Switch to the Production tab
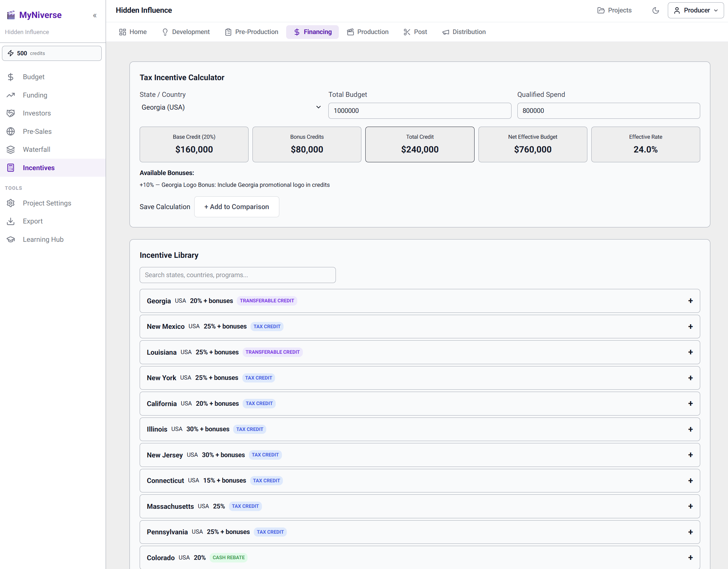Screen dimensions: 728x569 368,32
